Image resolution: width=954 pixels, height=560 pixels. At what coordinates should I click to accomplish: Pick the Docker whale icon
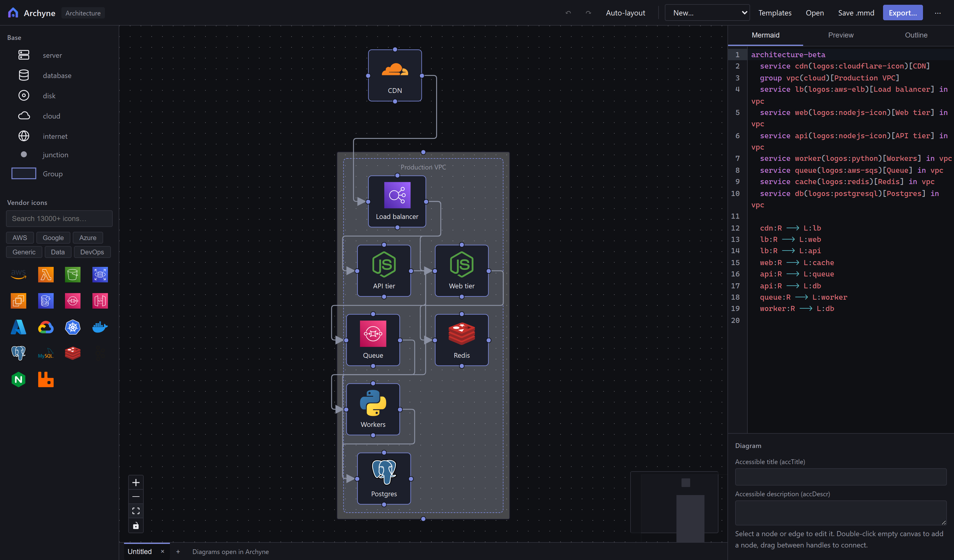point(100,327)
